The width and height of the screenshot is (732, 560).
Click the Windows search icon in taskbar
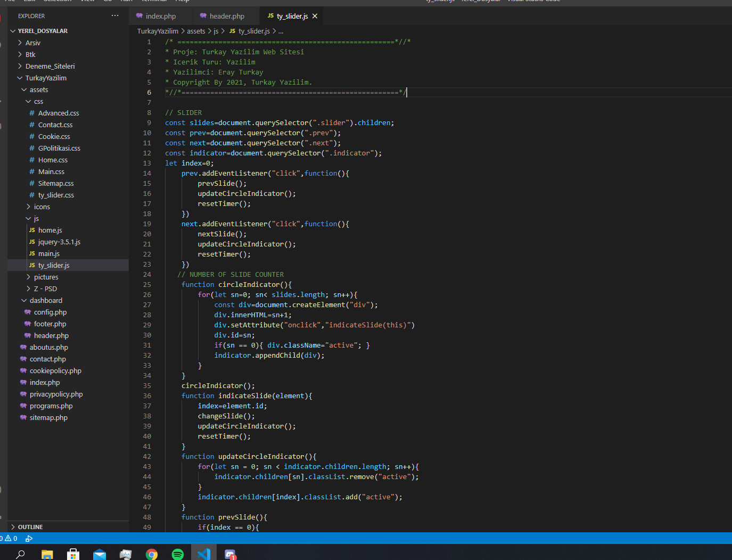click(20, 554)
